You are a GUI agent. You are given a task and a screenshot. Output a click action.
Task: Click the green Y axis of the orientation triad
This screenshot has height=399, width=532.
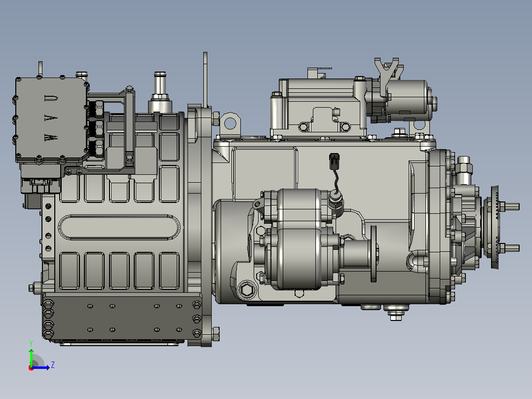[31, 357]
